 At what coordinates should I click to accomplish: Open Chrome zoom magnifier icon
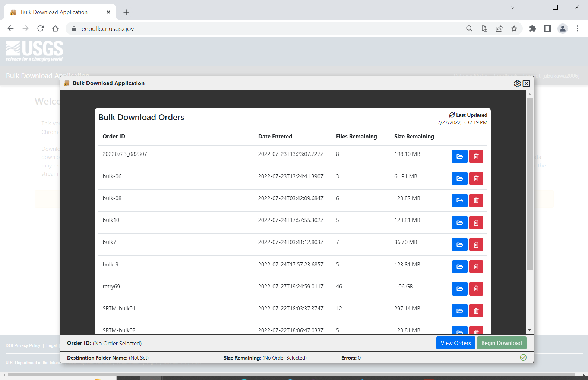469,29
